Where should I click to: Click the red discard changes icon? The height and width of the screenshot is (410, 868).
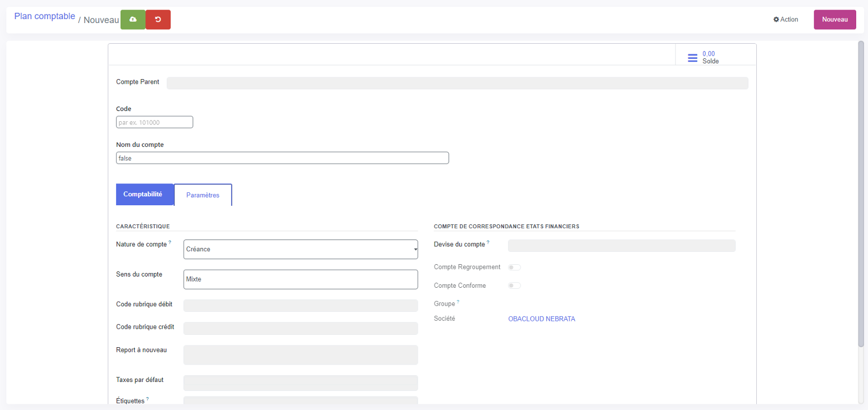point(158,20)
